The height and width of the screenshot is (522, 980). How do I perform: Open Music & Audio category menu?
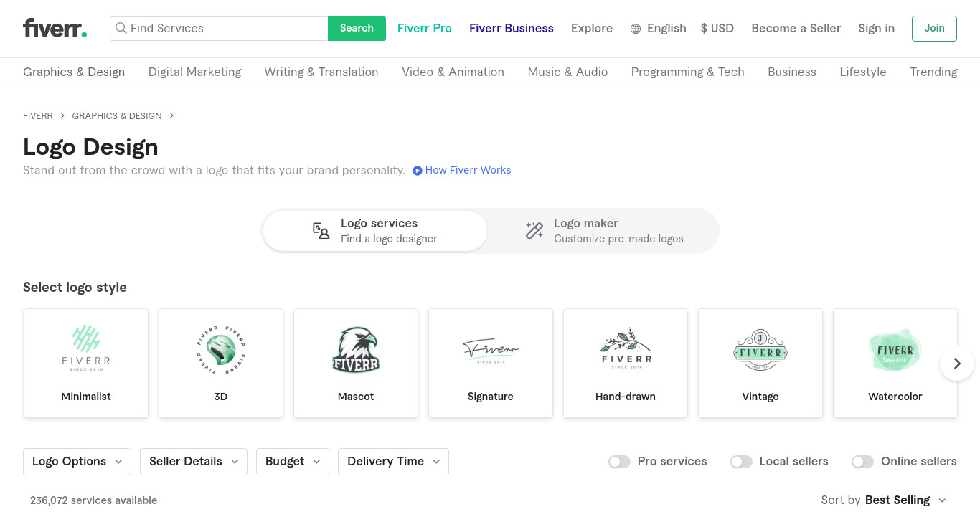567,72
